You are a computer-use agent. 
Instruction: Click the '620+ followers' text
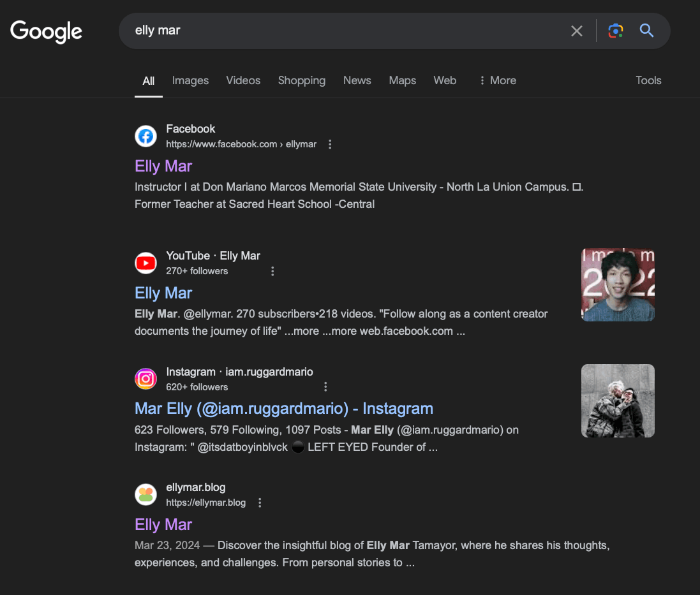click(x=197, y=387)
